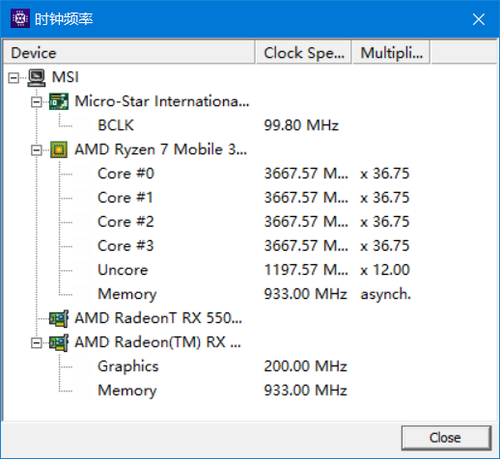Sort by the Device column header
Viewport: 500px width, 459px height.
point(129,53)
